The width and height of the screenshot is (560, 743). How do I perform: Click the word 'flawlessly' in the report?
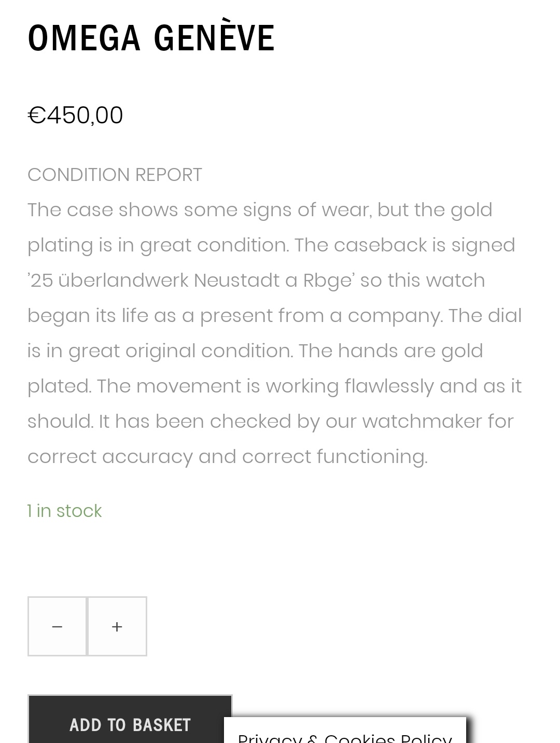click(x=389, y=386)
